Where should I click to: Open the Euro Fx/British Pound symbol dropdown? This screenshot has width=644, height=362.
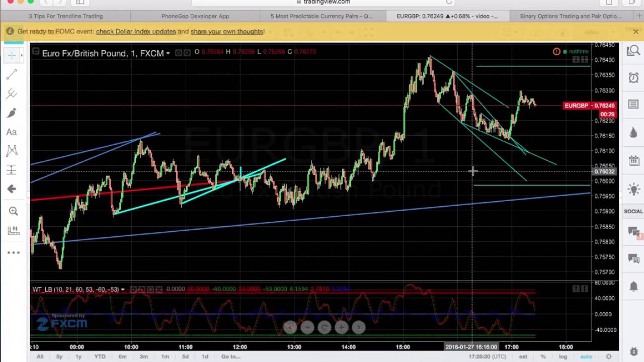pos(168,53)
